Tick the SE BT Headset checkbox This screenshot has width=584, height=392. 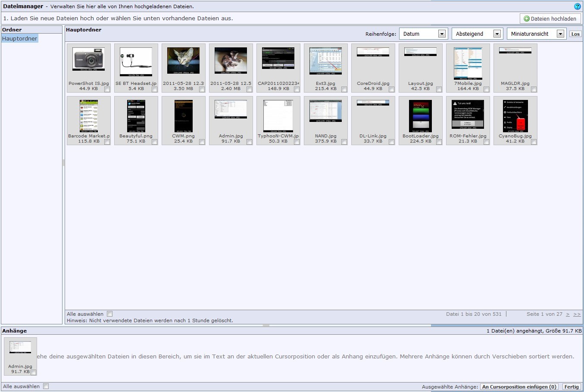[154, 90]
